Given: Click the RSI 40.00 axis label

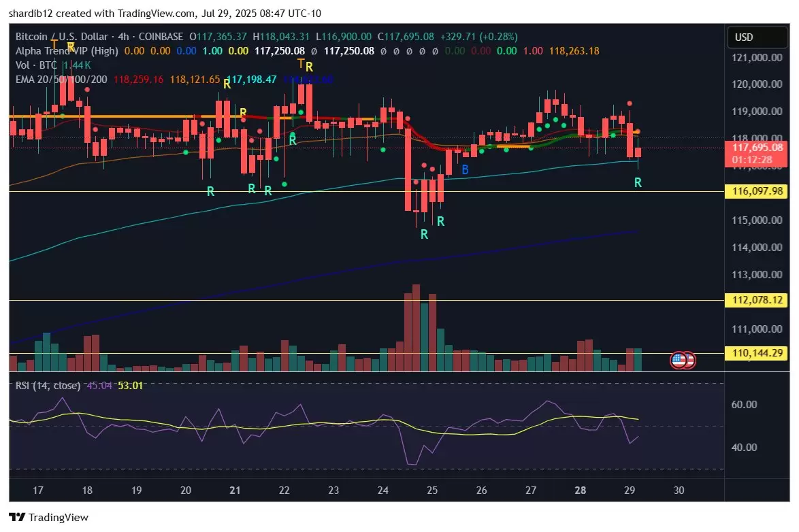Looking at the screenshot, I should coord(744,448).
